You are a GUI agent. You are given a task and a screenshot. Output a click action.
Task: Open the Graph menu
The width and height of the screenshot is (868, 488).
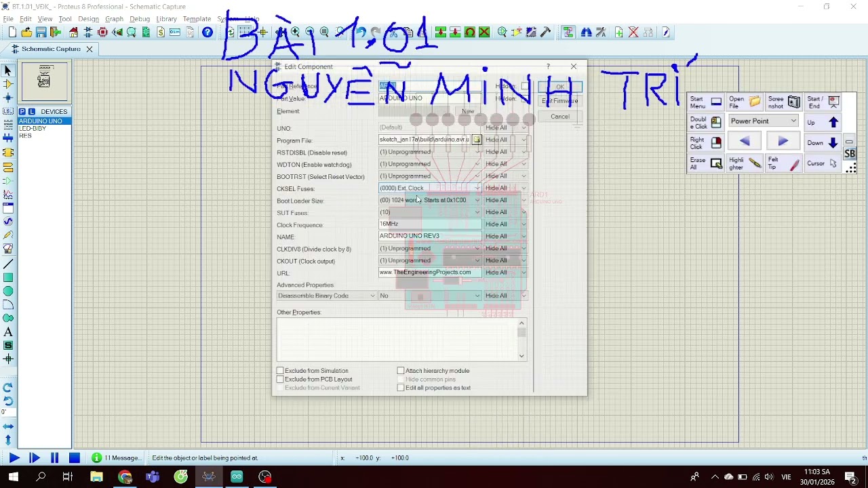coord(114,19)
